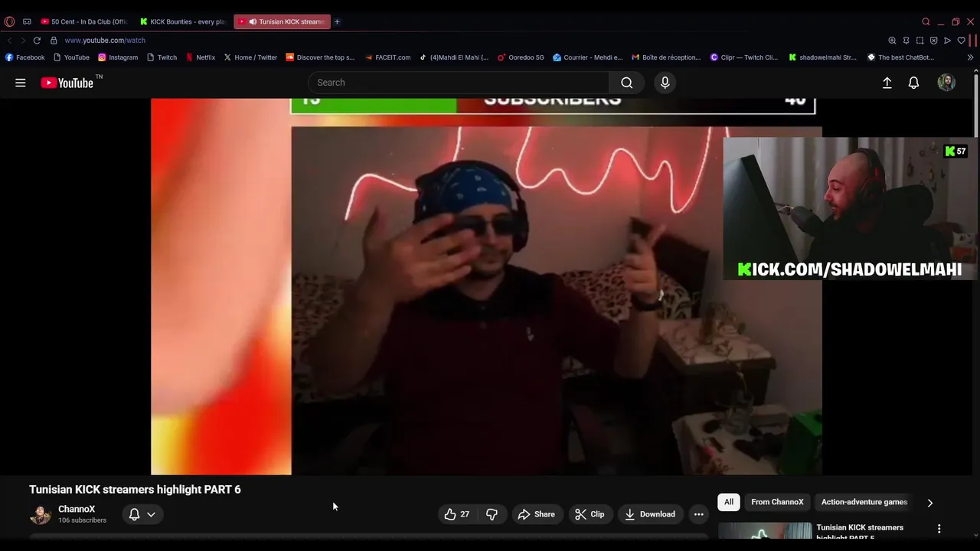The height and width of the screenshot is (551, 980).
Task: Click the video title text 'Tunisian KICK streamers highlight PART 6'
Action: point(135,490)
